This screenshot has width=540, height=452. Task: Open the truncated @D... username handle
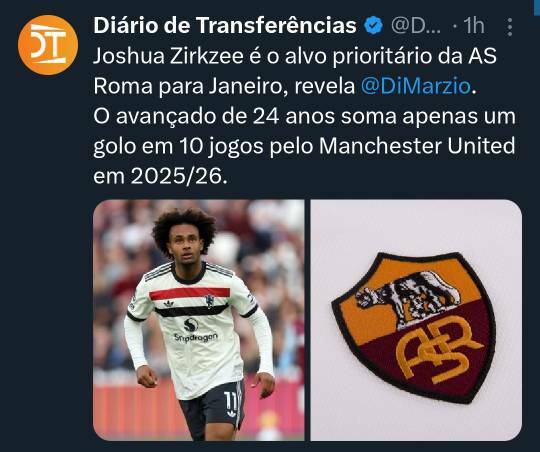click(416, 26)
